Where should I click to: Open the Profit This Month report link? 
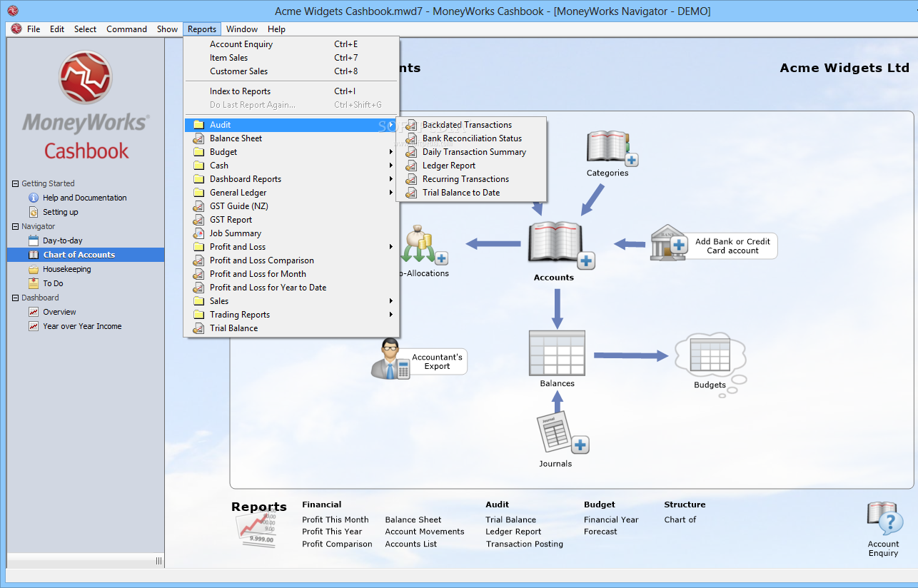coord(336,519)
